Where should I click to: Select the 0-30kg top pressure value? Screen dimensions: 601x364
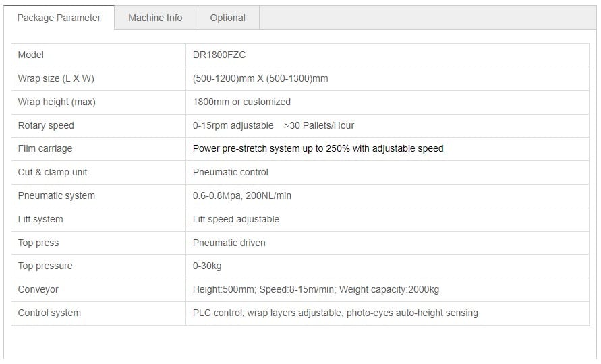pos(207,266)
